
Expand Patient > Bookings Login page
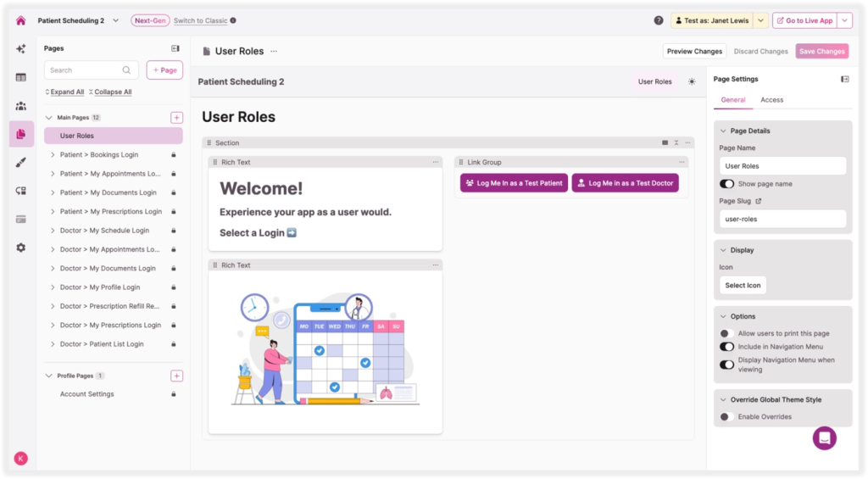[x=53, y=155]
